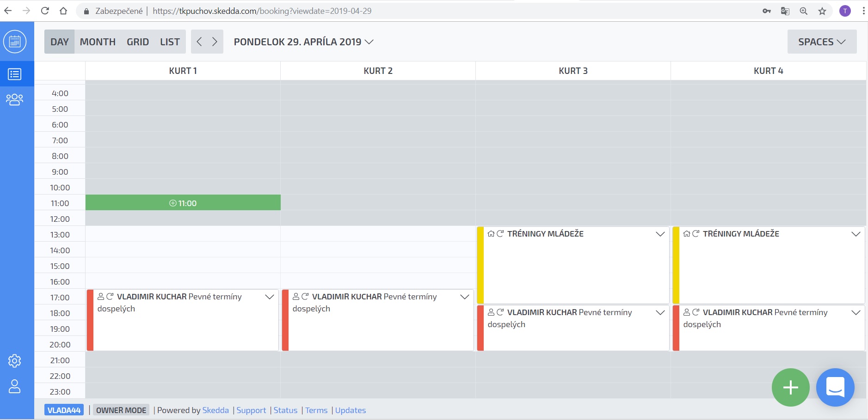Click the VLADA44 user badge
Viewport: 868px width, 420px height.
tap(64, 410)
